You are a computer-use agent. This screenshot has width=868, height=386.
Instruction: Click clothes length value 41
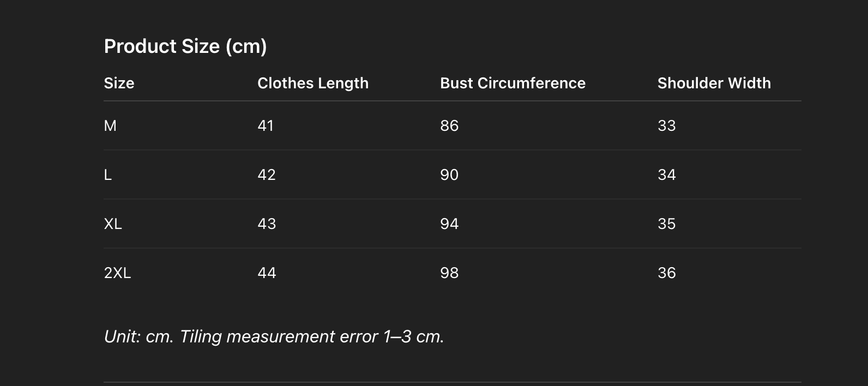[266, 126]
